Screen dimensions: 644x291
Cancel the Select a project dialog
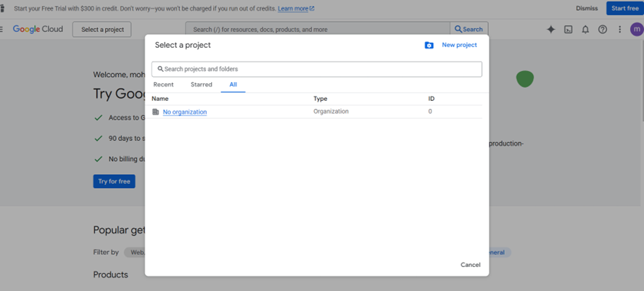(470, 265)
